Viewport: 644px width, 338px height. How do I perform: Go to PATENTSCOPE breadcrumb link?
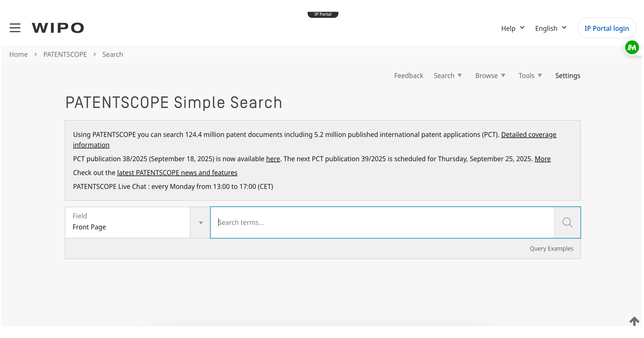(65, 54)
